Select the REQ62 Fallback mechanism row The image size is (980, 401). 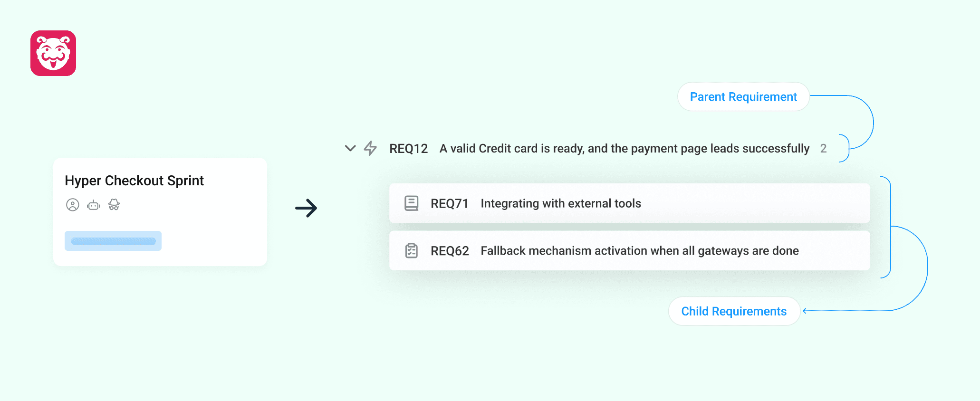pos(629,250)
